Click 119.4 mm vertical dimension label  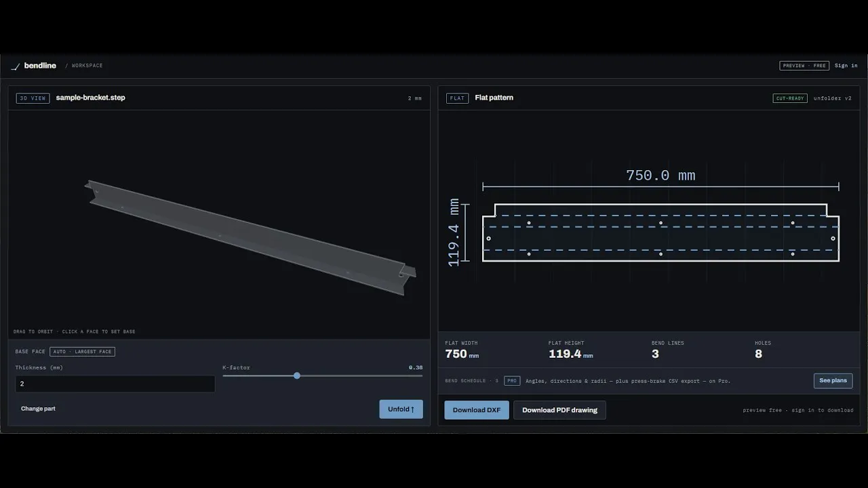tap(454, 232)
